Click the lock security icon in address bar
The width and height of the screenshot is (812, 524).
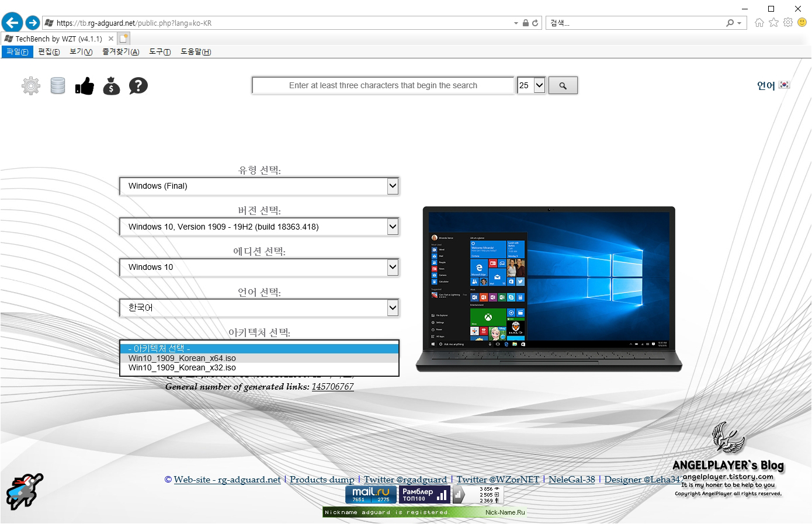point(525,23)
